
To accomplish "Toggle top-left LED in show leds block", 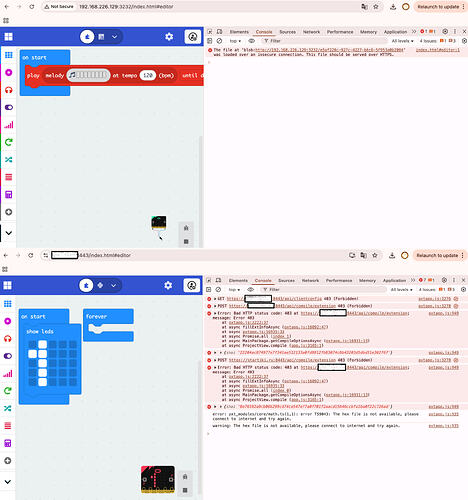I will tap(32, 344).
